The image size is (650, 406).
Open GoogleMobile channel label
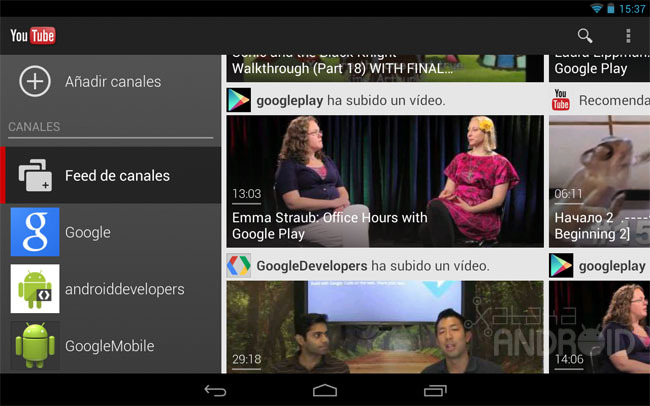(x=109, y=346)
